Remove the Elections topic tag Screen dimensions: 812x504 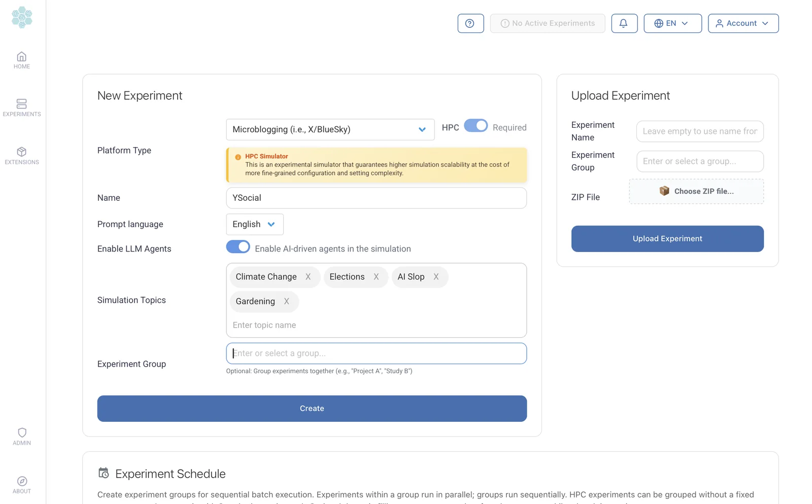click(376, 277)
